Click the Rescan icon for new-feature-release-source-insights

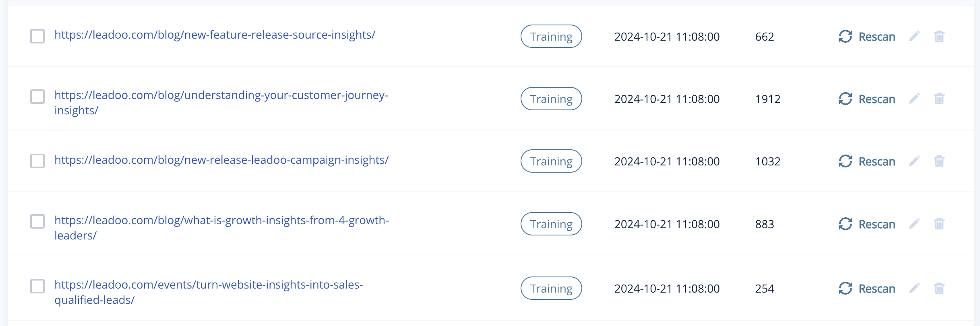[846, 36]
